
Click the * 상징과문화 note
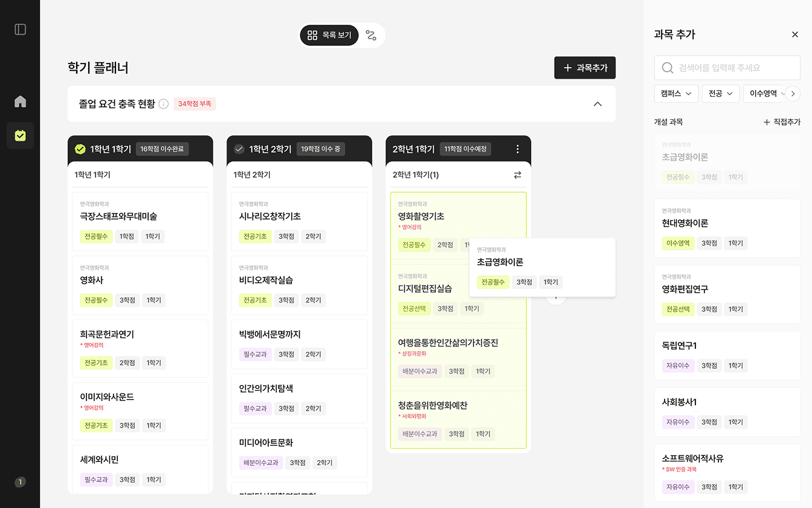click(x=413, y=353)
